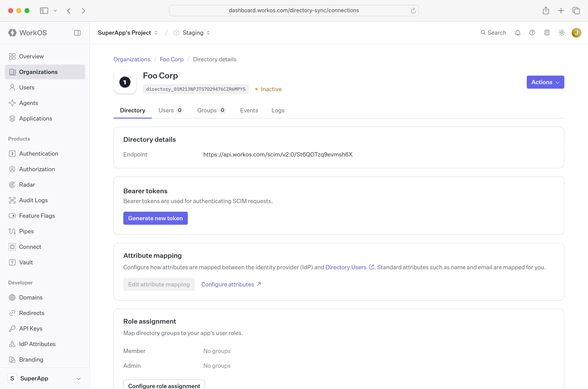Viewport: 588px width, 389px height.
Task: Click the 'Directory details' breadcrumb text
Action: [x=215, y=59]
